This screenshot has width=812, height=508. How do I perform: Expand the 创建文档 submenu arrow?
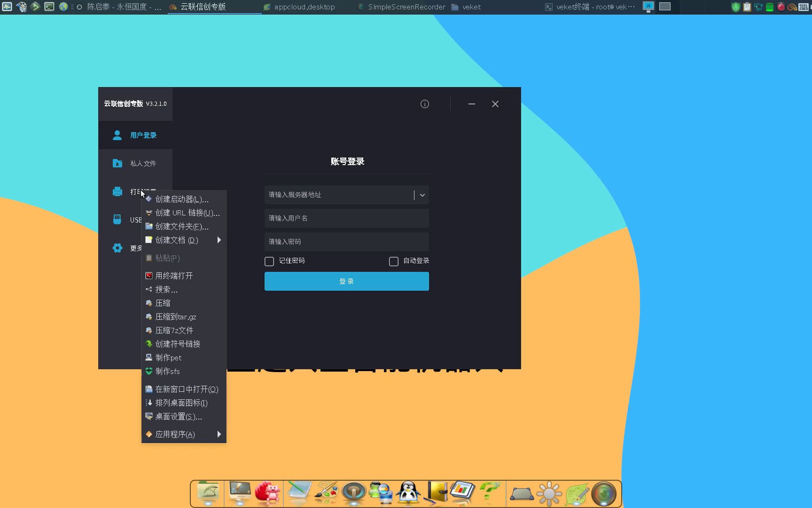click(x=219, y=240)
